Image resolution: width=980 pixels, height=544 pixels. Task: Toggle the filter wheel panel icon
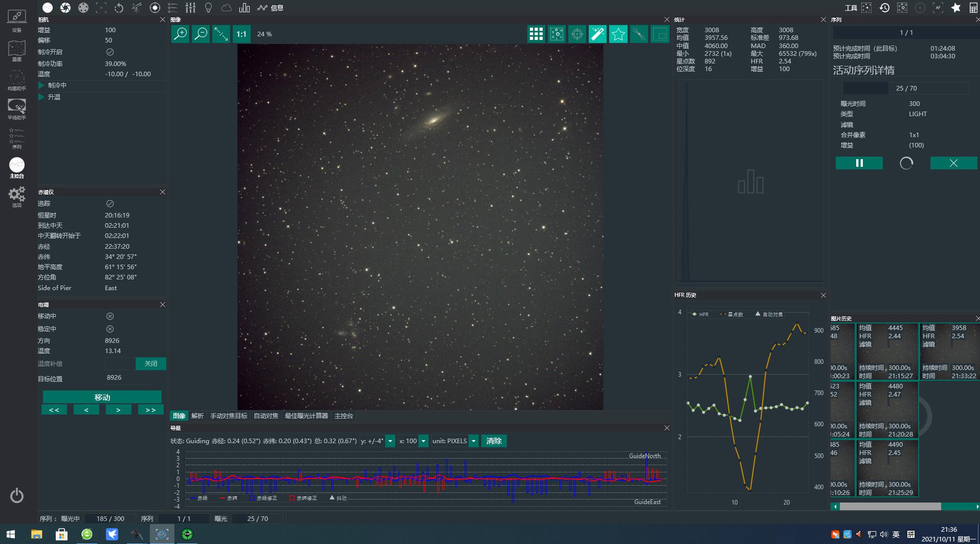83,8
